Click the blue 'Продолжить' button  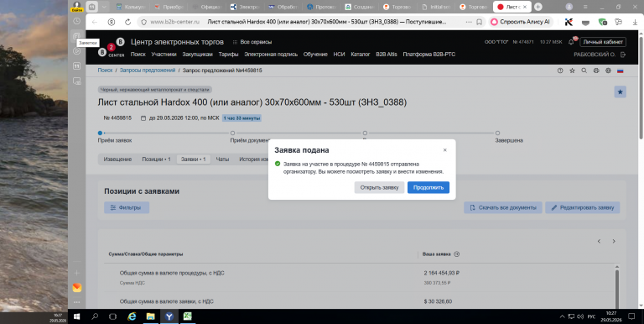click(428, 187)
